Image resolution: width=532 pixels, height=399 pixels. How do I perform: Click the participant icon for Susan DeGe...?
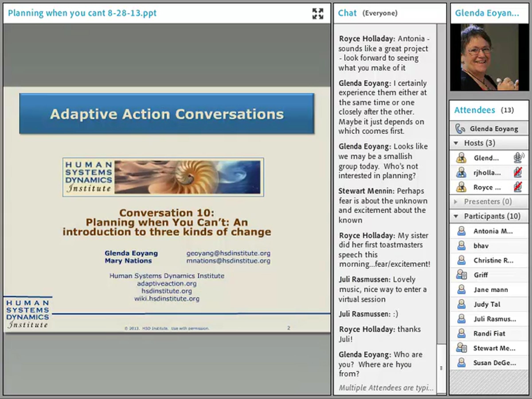[x=461, y=363]
